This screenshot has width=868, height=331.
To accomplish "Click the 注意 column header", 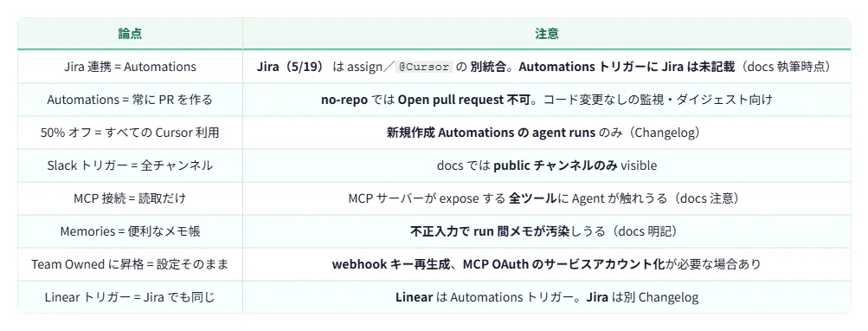I will 546,34.
